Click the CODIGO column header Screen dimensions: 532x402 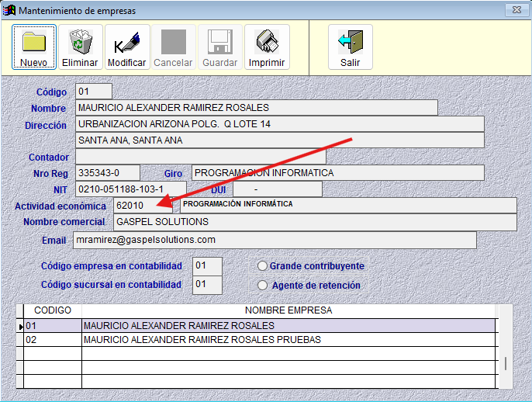point(53,311)
